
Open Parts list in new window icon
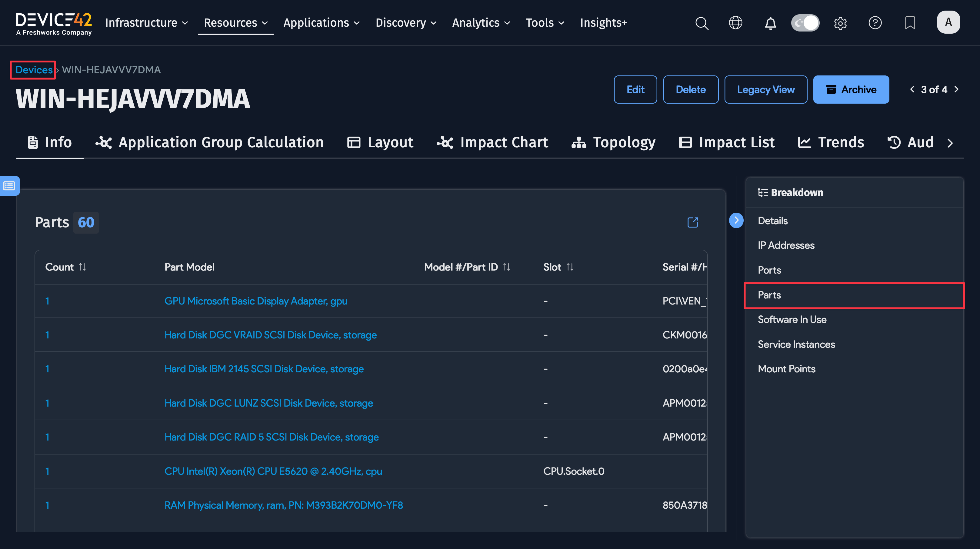click(x=693, y=222)
